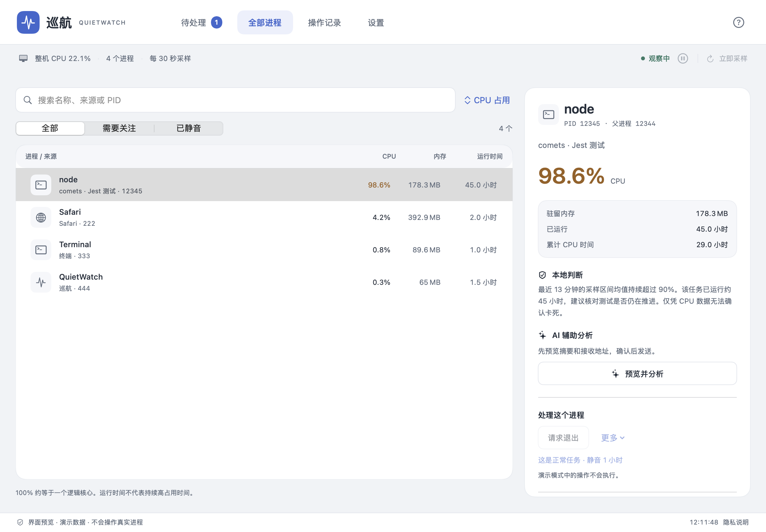Click the 待处理 badge showing 1

click(216, 22)
